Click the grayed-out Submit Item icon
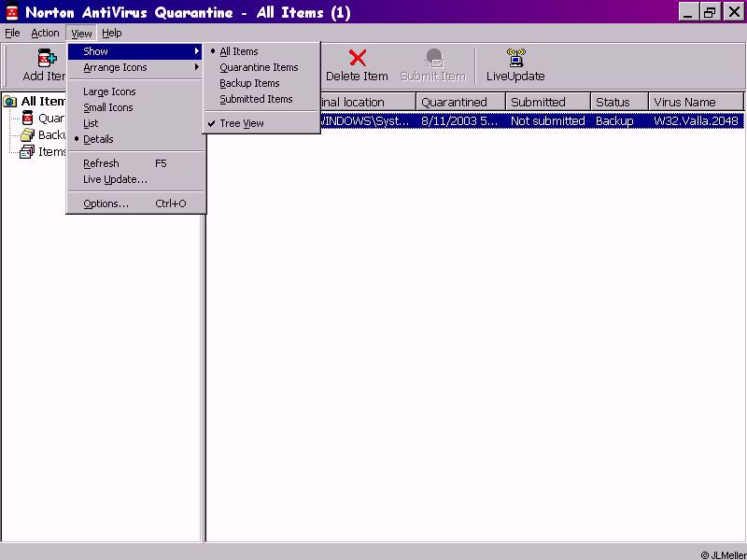Viewport: 747px width, 560px height. pyautogui.click(x=433, y=59)
